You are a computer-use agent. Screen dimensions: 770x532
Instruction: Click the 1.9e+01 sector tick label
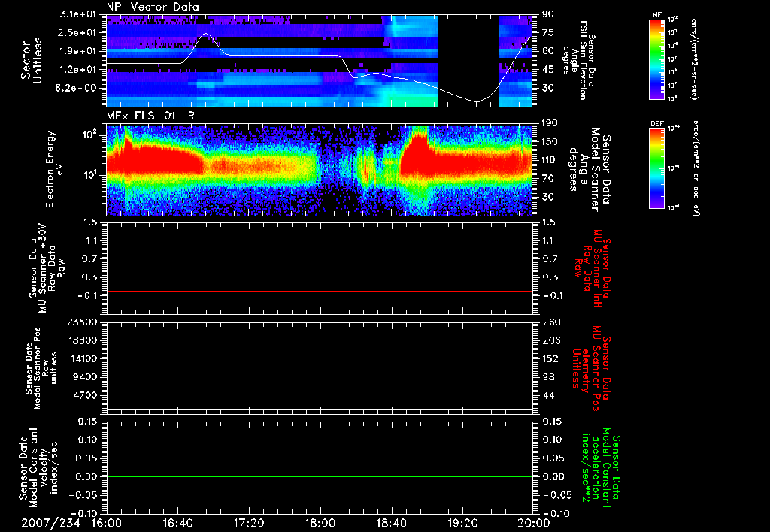pyautogui.click(x=78, y=51)
